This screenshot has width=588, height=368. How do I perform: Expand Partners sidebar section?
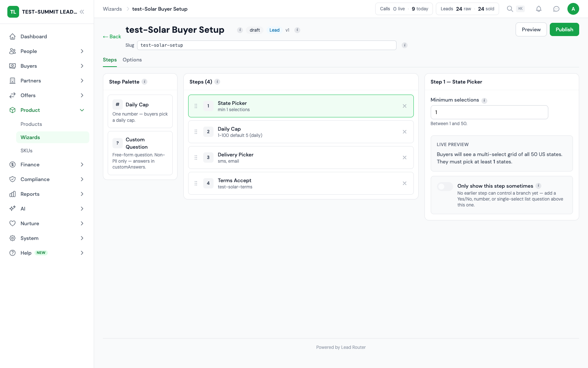click(47, 81)
